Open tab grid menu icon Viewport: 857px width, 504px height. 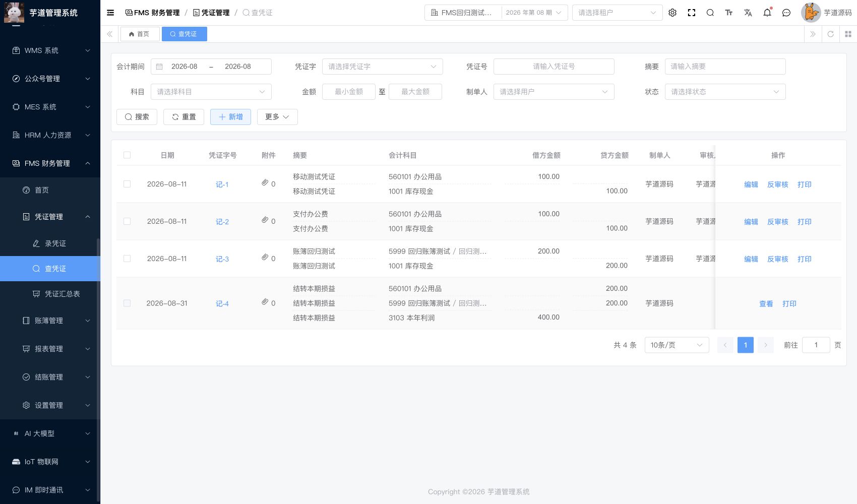[x=848, y=34]
